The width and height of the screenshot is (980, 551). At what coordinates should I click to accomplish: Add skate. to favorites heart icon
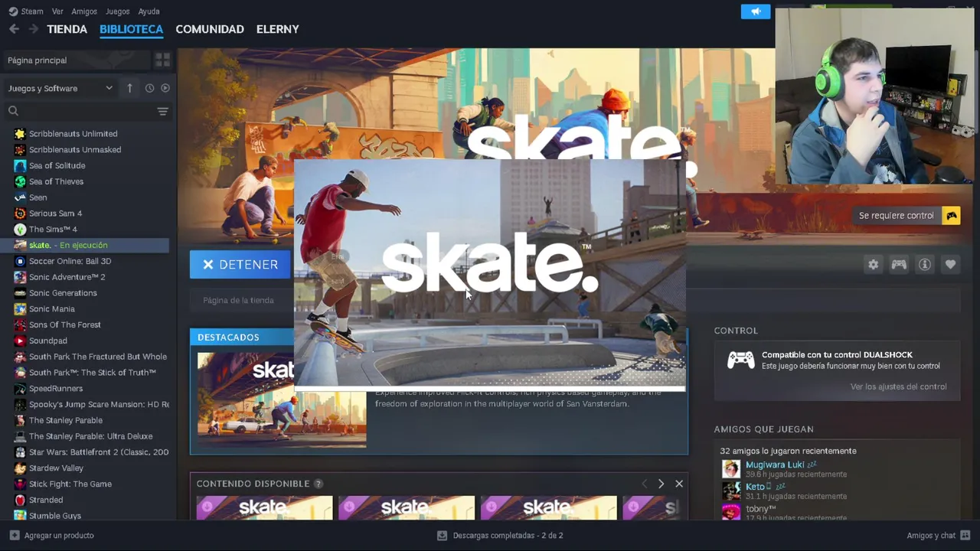[950, 265]
